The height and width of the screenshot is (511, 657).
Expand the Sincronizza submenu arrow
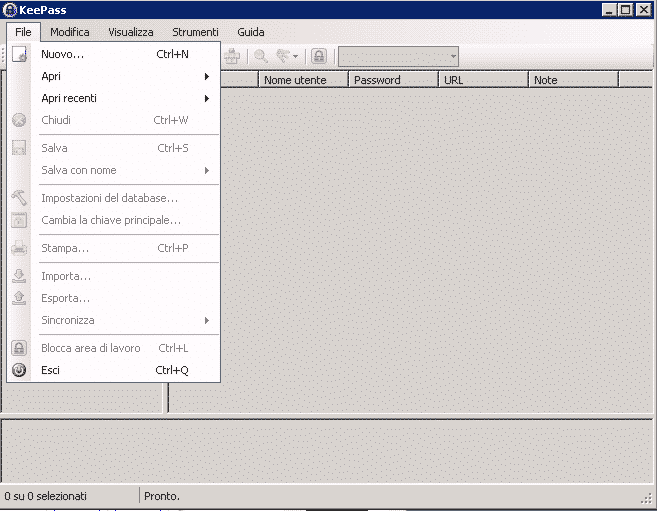(x=207, y=320)
